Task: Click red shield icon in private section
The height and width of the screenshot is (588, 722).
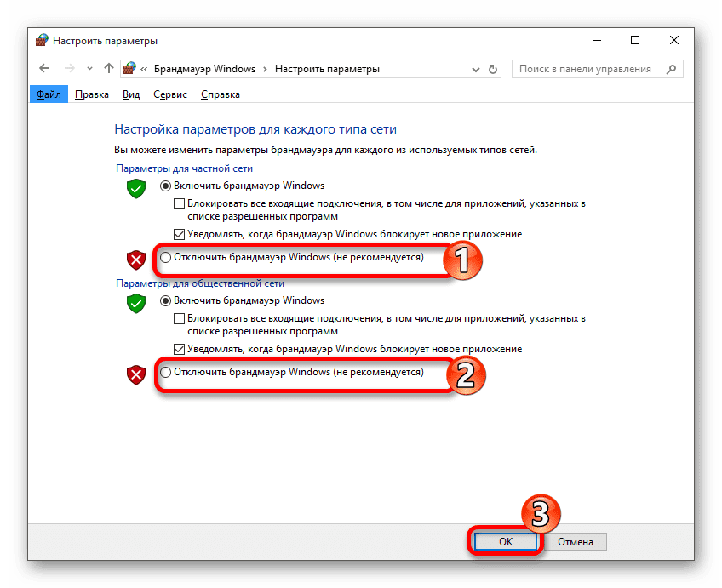Action: click(136, 260)
